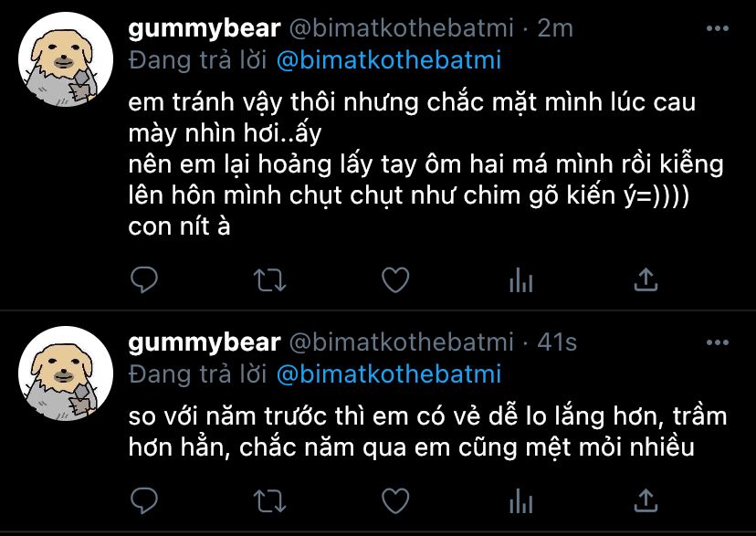Viewport: 756px width, 536px height.
Task: Open the first tweet text starting 'em tránh vậy'
Action: click(426, 163)
